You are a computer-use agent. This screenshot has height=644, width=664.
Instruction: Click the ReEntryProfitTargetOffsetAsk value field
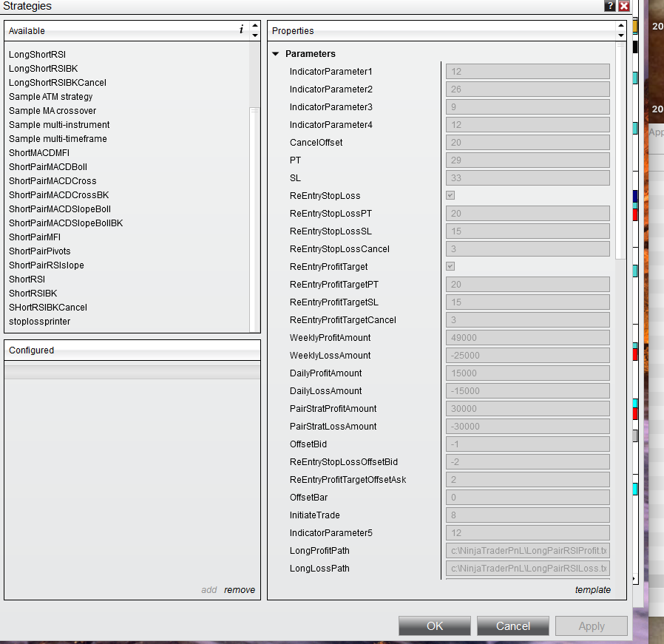pos(528,480)
